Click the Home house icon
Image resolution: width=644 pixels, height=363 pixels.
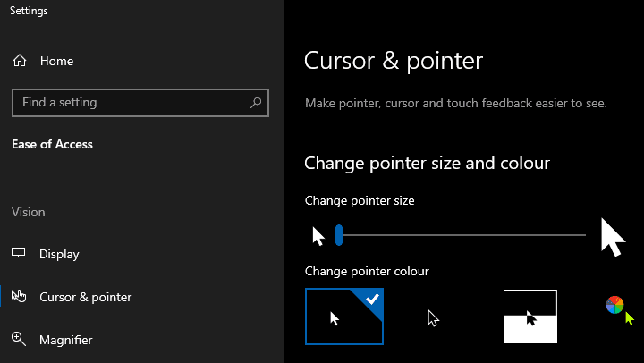click(20, 61)
